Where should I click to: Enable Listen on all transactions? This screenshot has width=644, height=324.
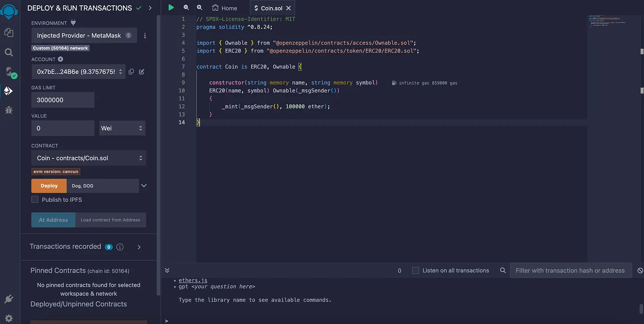click(415, 270)
